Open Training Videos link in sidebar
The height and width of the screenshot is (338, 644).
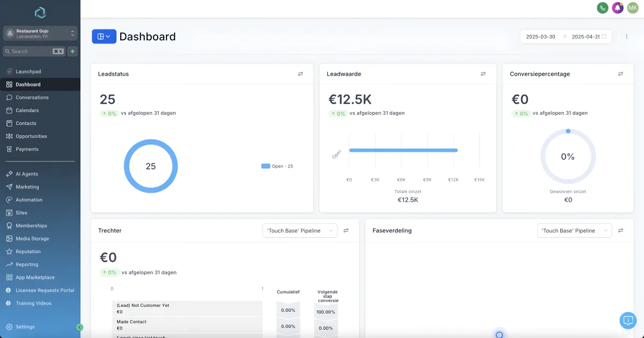click(34, 303)
